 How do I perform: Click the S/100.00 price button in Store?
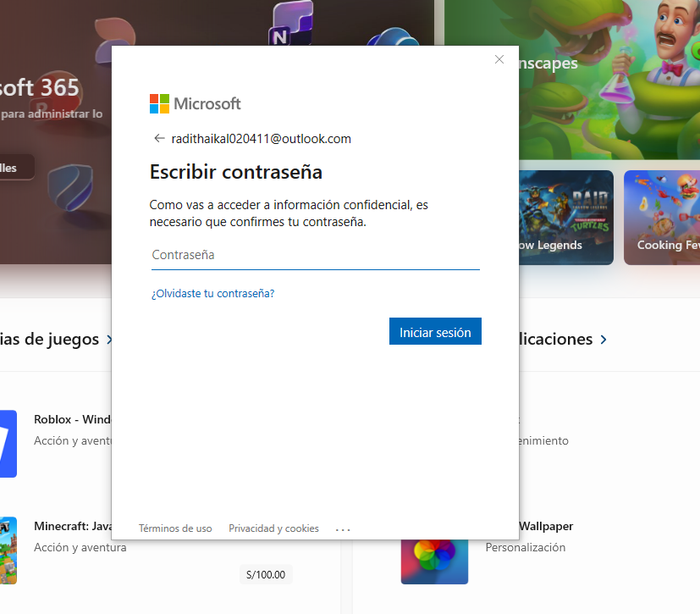(x=266, y=575)
